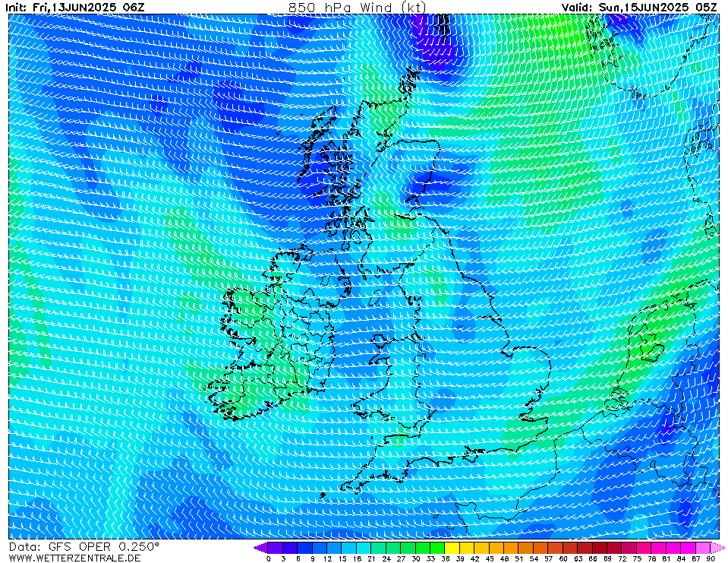Click the orange swatch between 48 and 51

click(512, 548)
